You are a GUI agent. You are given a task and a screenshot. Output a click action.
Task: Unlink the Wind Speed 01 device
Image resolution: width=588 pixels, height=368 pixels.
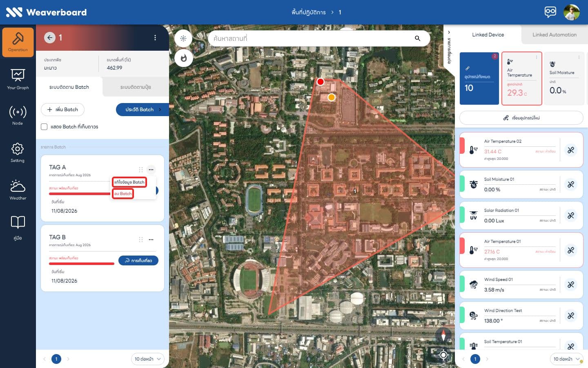571,285
